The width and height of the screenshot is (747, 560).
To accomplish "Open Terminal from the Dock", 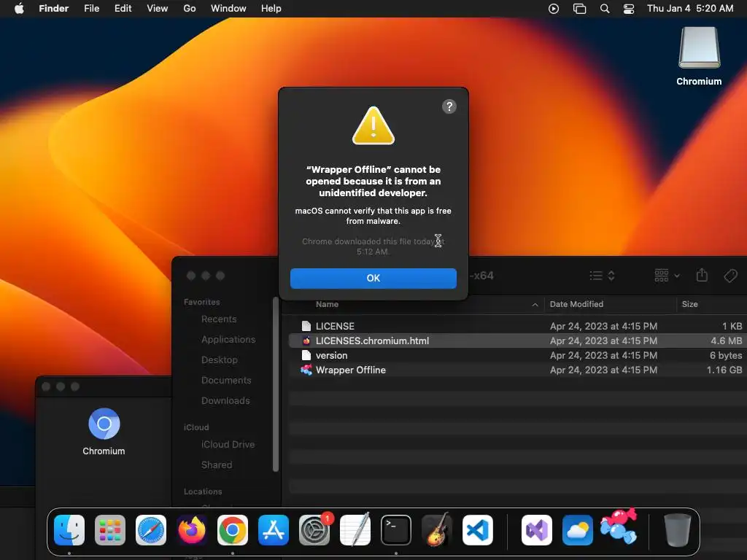I will point(396,530).
